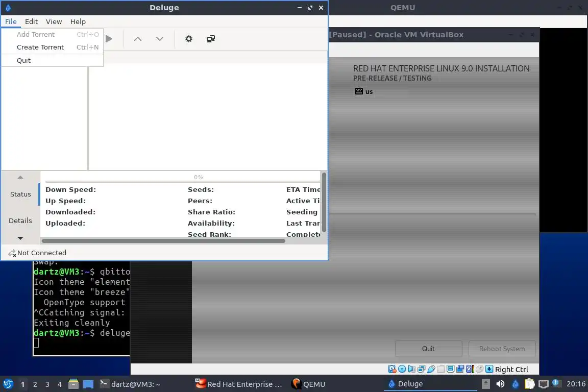The width and height of the screenshot is (588, 392).
Task: Open the View menu in Deluge
Action: (x=54, y=22)
